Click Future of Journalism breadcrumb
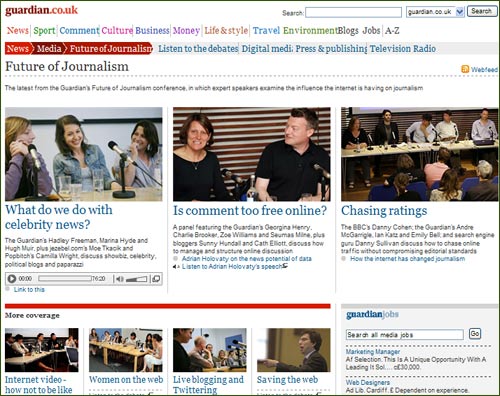This screenshot has height=396, width=500. click(x=110, y=49)
